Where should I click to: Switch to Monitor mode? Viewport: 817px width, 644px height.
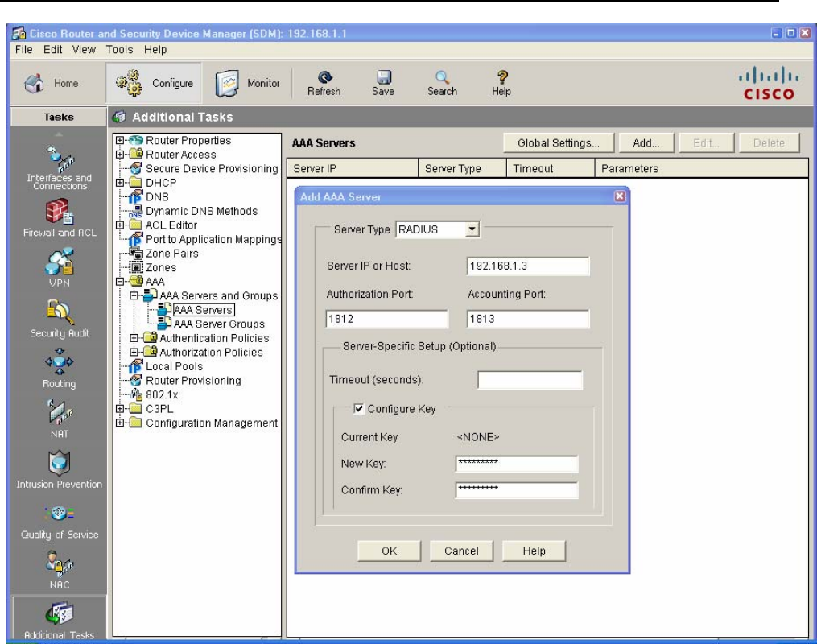247,84
